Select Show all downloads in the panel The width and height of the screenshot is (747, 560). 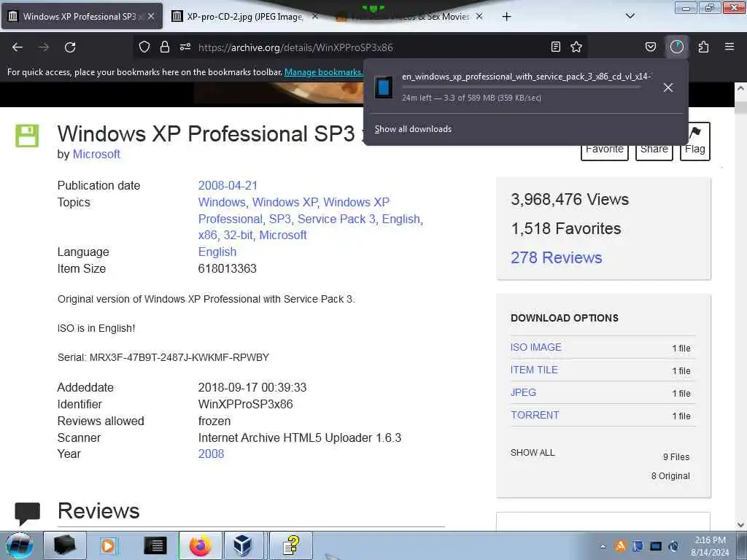click(413, 129)
